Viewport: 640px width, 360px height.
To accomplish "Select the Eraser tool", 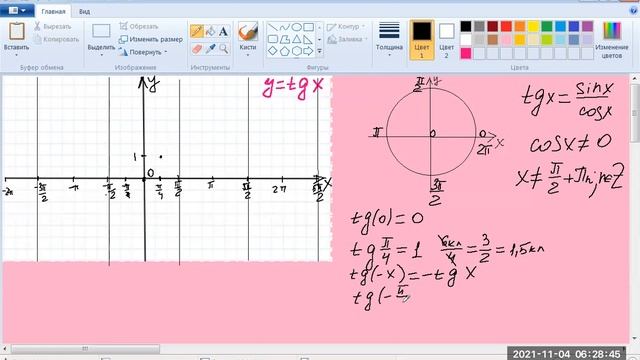I will pos(197,49).
